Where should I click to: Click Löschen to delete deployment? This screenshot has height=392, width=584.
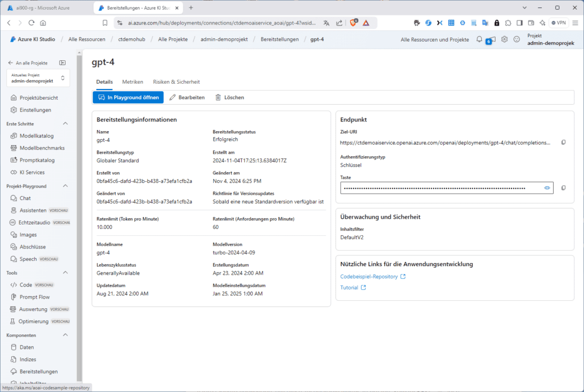[x=230, y=97]
